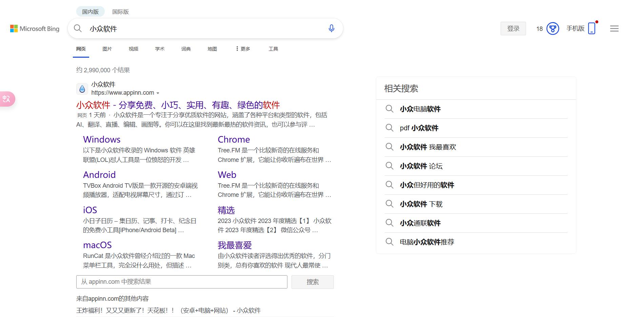
Task: Select the 视频 videos tab
Action: click(133, 49)
